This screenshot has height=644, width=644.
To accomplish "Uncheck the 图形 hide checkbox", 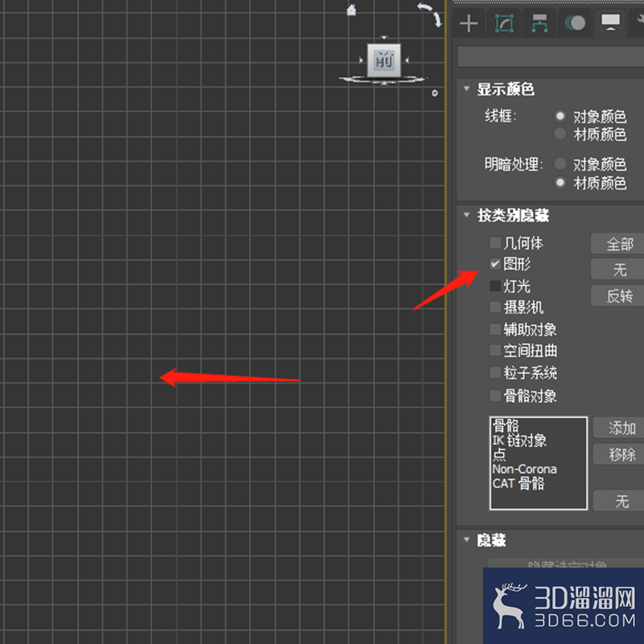I will click(x=495, y=264).
